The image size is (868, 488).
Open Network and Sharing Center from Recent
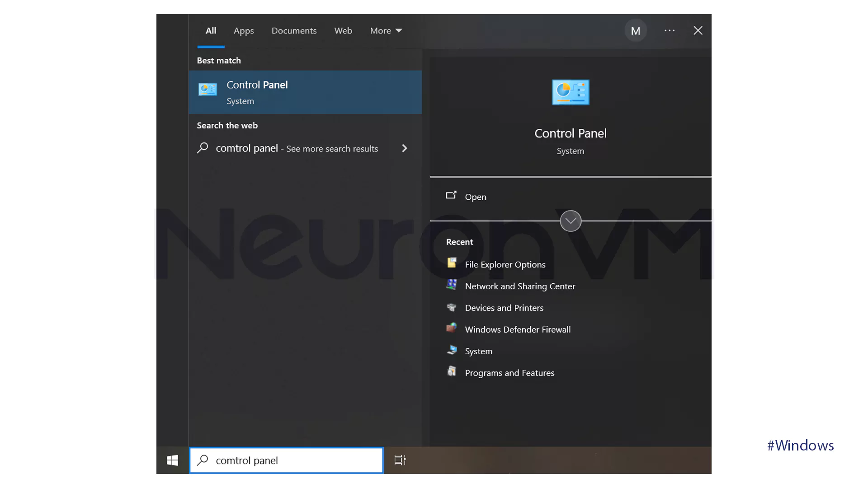pyautogui.click(x=520, y=286)
